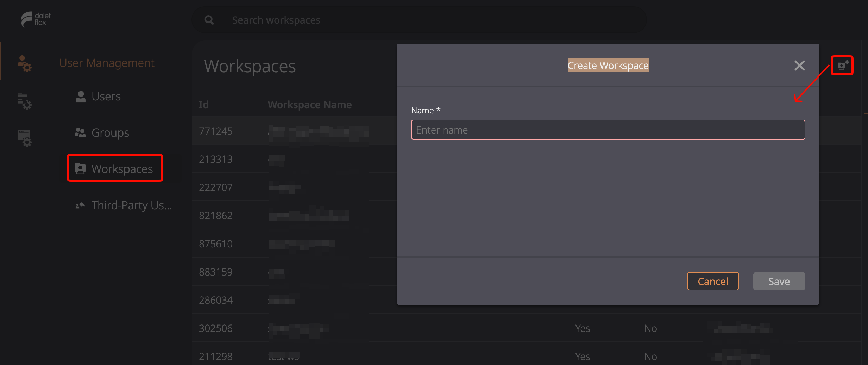Click the create workspace icon

pos(842,66)
